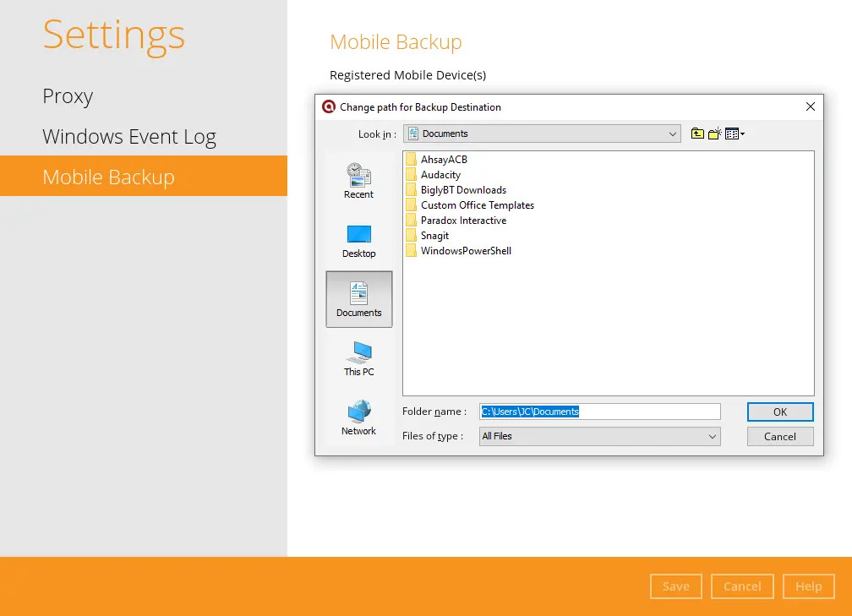Image resolution: width=852 pixels, height=616 pixels.
Task: Go to the Recent places shortcut
Action: [358, 182]
